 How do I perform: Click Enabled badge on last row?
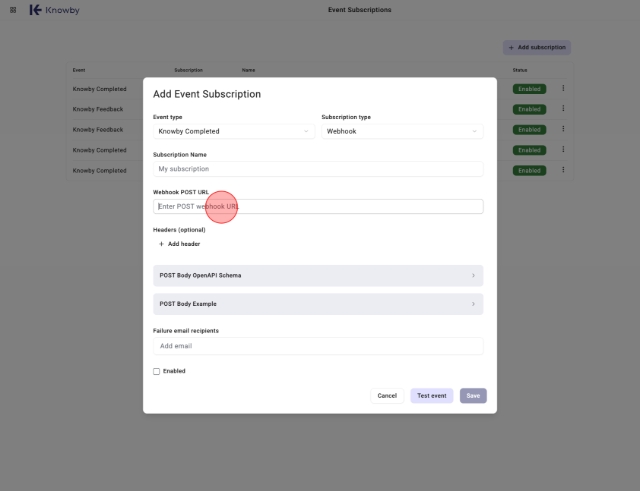click(x=529, y=171)
